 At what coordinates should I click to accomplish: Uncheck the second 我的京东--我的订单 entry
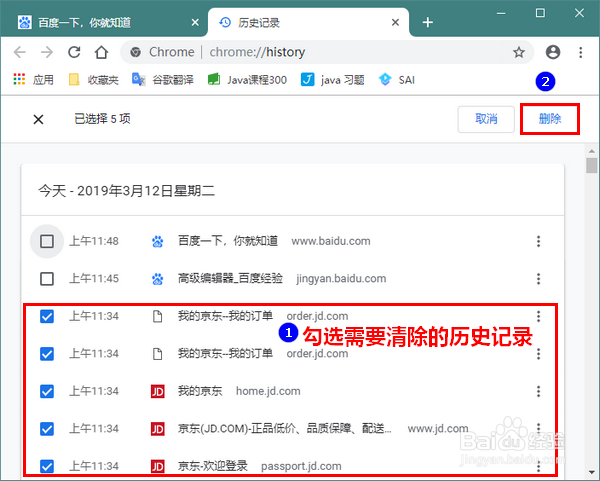click(x=47, y=354)
